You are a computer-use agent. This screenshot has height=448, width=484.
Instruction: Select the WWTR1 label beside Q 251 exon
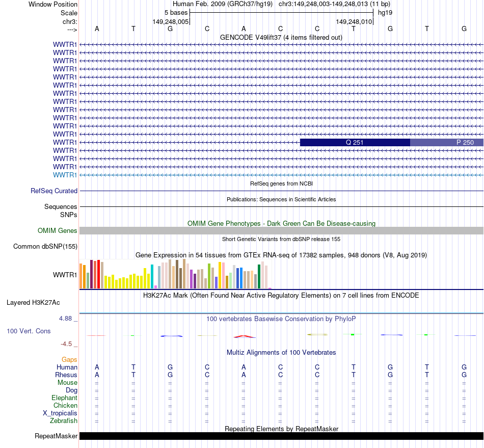[x=65, y=142]
